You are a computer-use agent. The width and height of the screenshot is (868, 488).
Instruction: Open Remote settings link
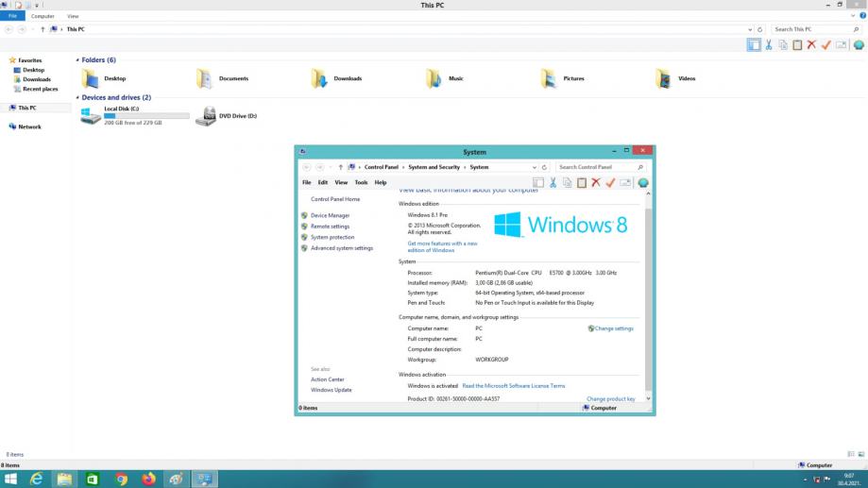click(330, 227)
